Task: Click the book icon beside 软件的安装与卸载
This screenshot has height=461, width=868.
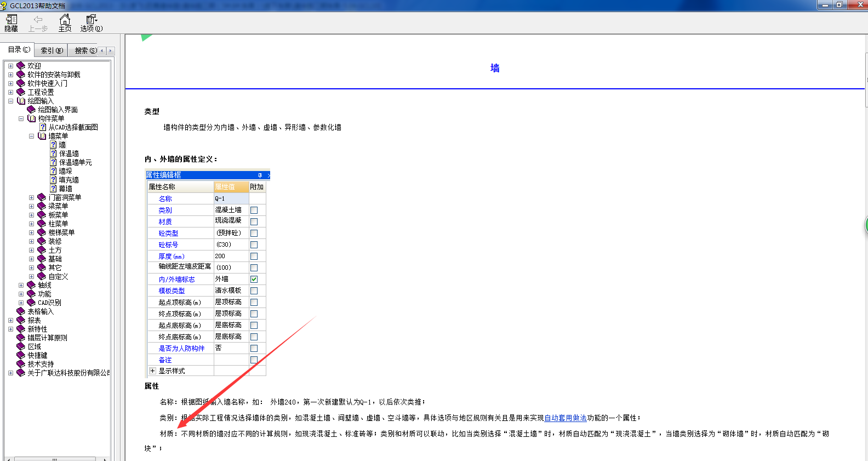Action: coord(21,75)
